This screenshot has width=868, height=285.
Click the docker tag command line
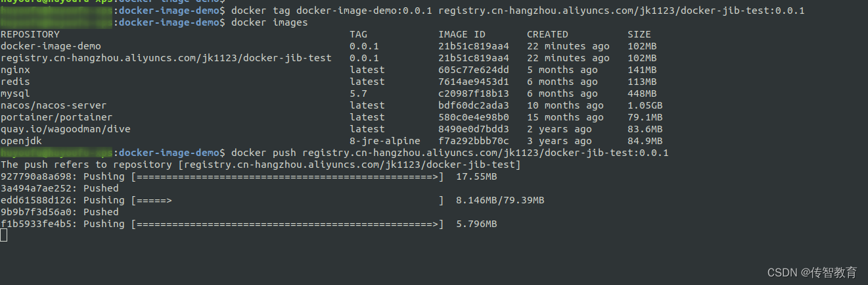click(518, 11)
